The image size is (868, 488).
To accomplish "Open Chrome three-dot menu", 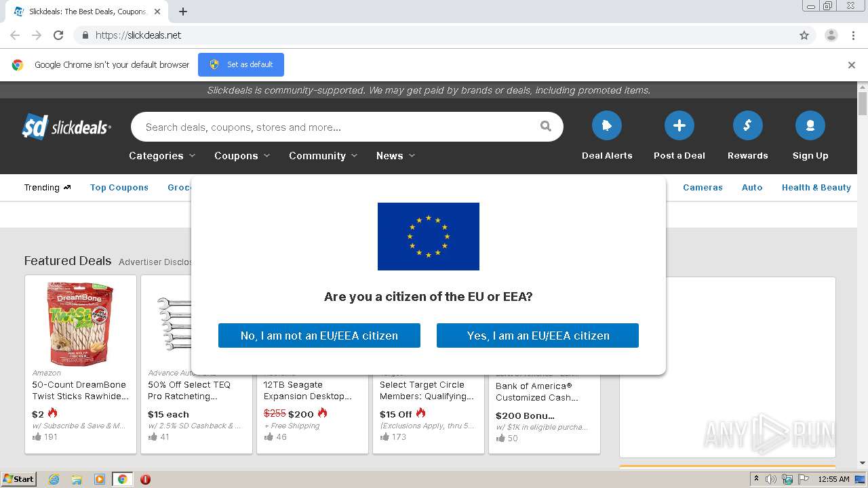I will [853, 35].
